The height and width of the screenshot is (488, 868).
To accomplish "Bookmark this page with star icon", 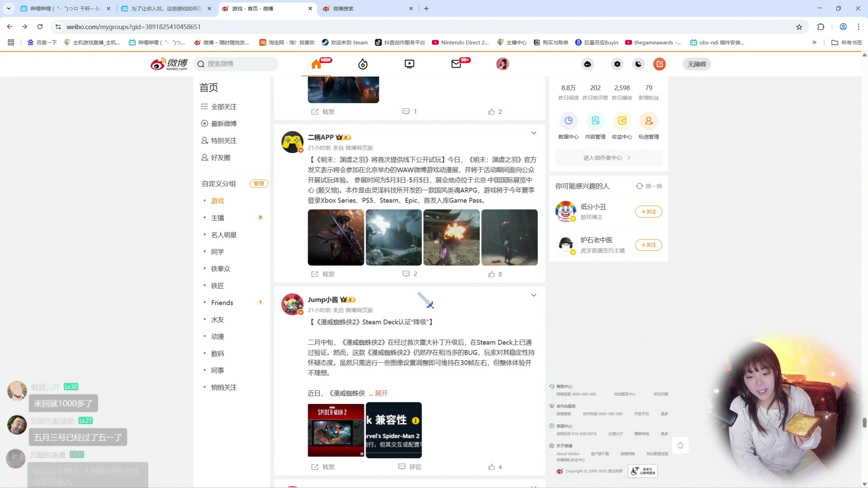I will (799, 27).
